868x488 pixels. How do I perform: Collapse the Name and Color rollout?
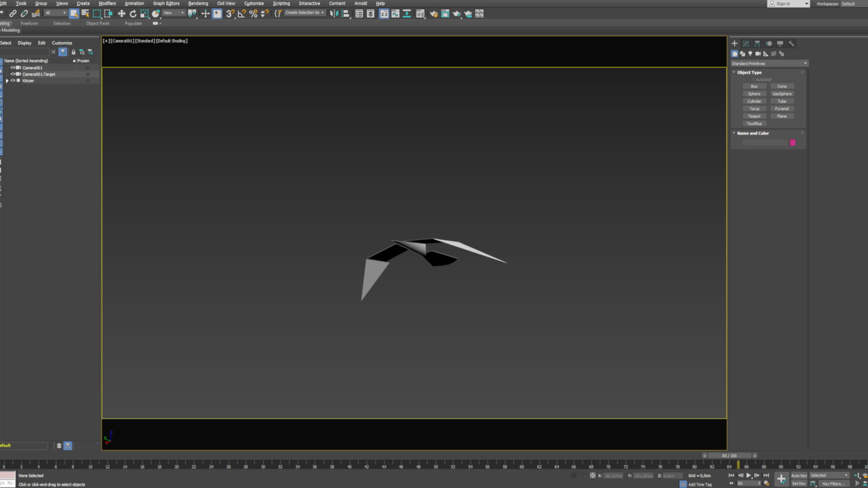[x=753, y=133]
